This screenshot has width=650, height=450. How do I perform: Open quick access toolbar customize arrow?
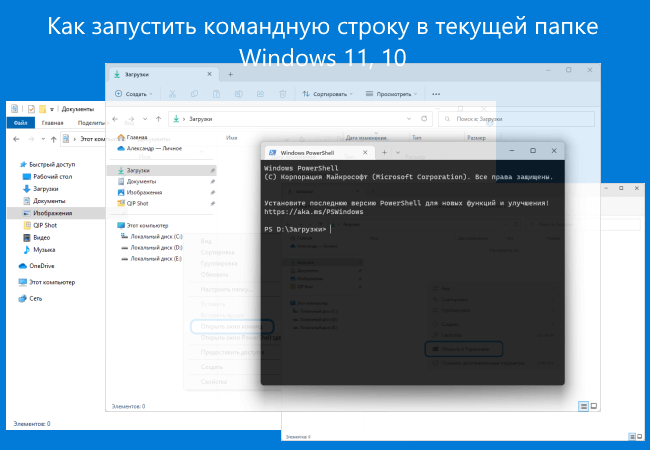pos(52,109)
